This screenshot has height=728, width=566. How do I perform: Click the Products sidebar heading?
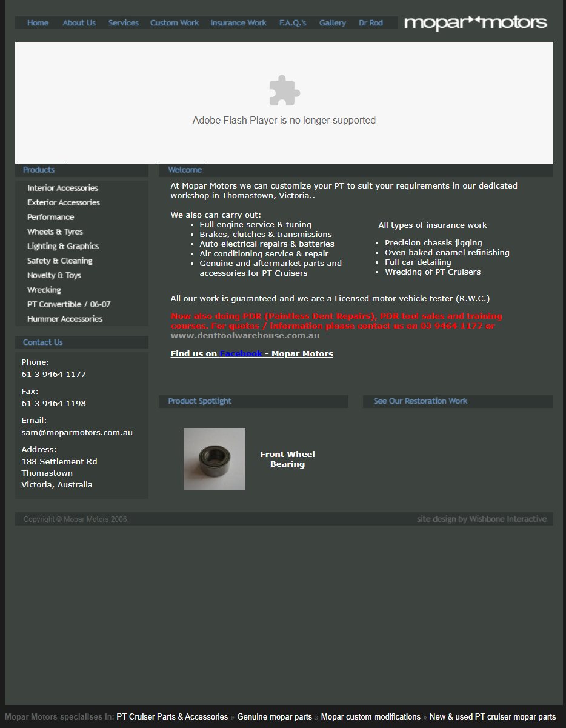click(39, 170)
